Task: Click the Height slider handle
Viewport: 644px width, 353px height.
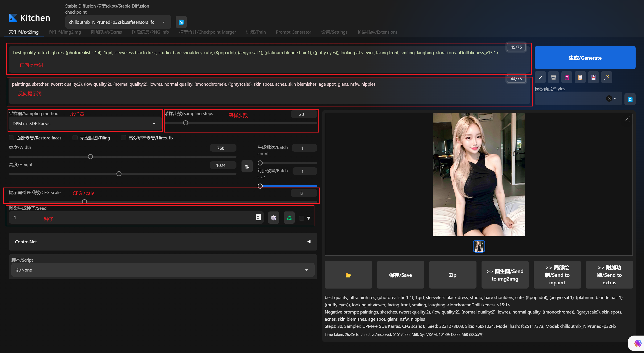Action: click(x=119, y=174)
